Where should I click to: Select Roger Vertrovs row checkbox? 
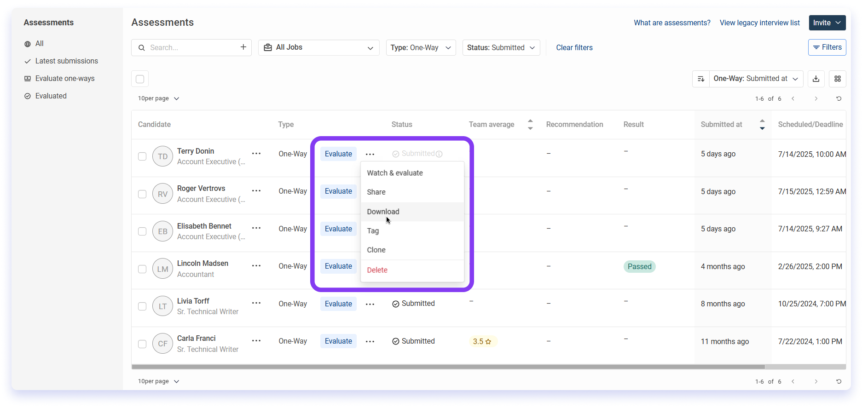tap(142, 194)
